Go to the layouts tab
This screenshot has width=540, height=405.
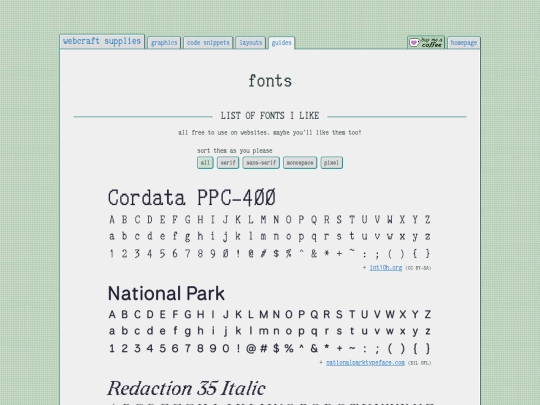click(x=250, y=43)
